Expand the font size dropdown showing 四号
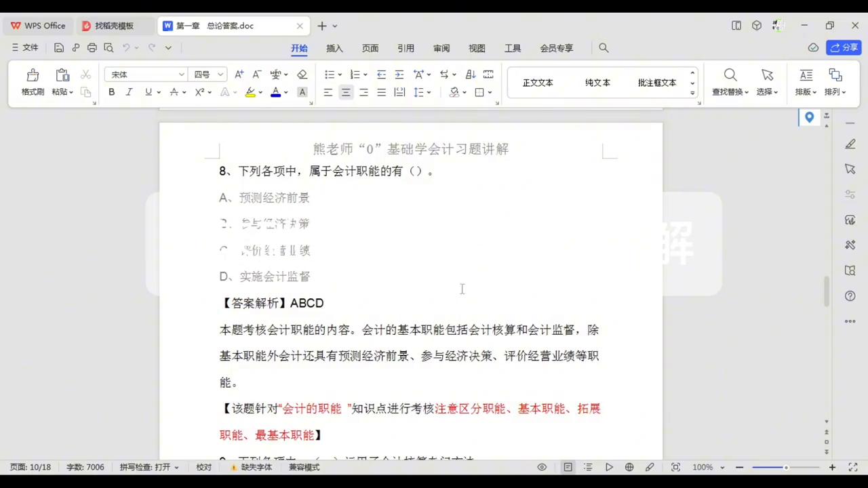 point(208,75)
